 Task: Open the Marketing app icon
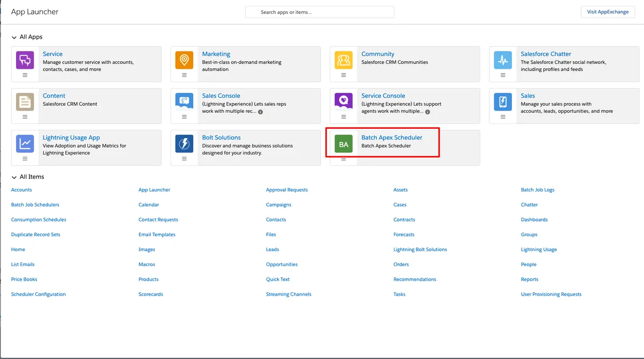(184, 60)
